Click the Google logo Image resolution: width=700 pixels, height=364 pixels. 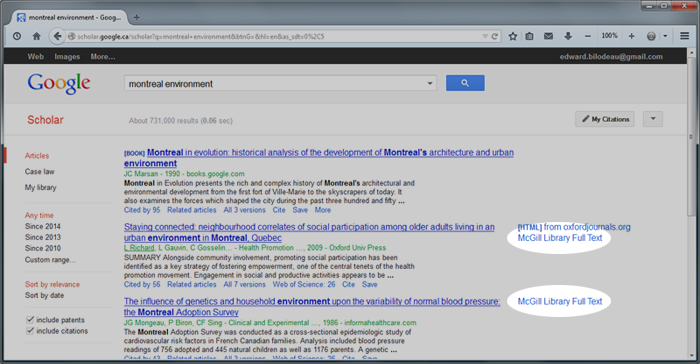point(59,84)
